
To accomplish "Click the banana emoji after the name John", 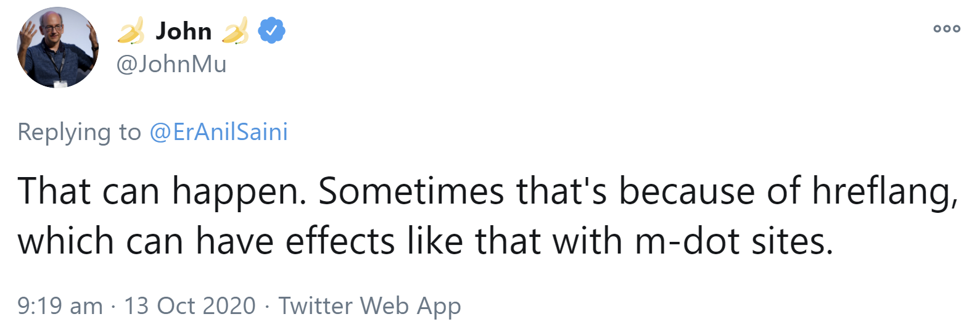I will pyautogui.click(x=235, y=31).
